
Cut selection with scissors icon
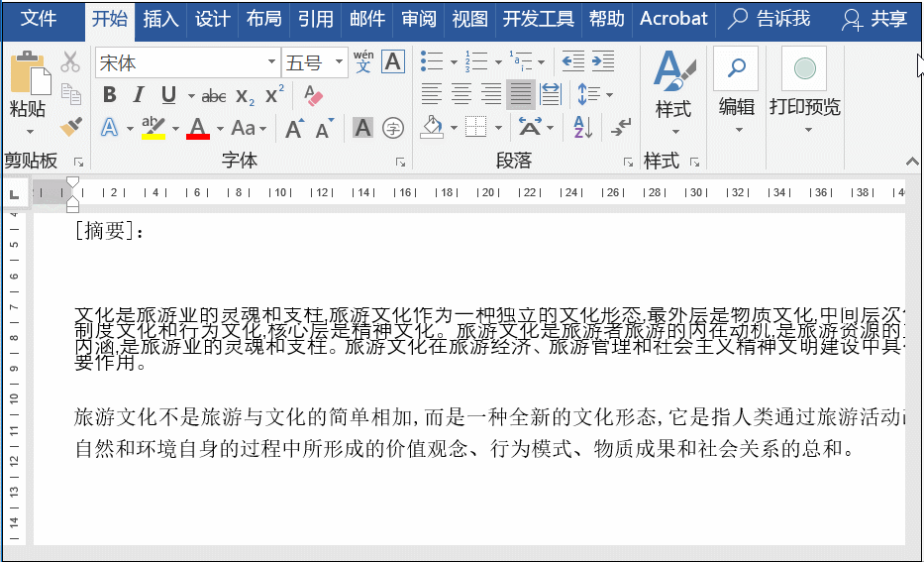[x=70, y=61]
